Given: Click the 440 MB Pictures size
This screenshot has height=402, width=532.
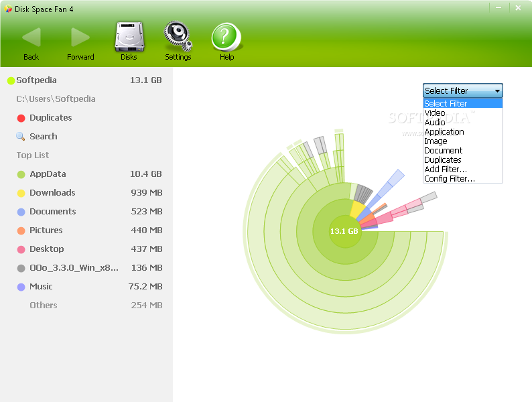Looking at the screenshot, I should (147, 230).
